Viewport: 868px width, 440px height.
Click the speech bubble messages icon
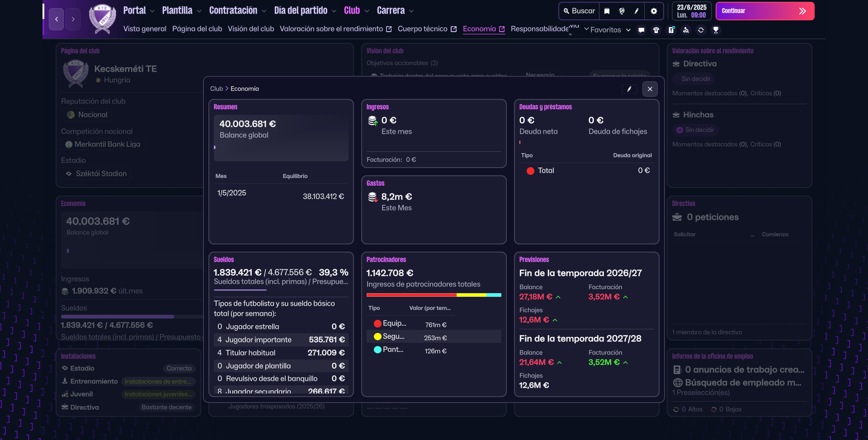pos(641,30)
